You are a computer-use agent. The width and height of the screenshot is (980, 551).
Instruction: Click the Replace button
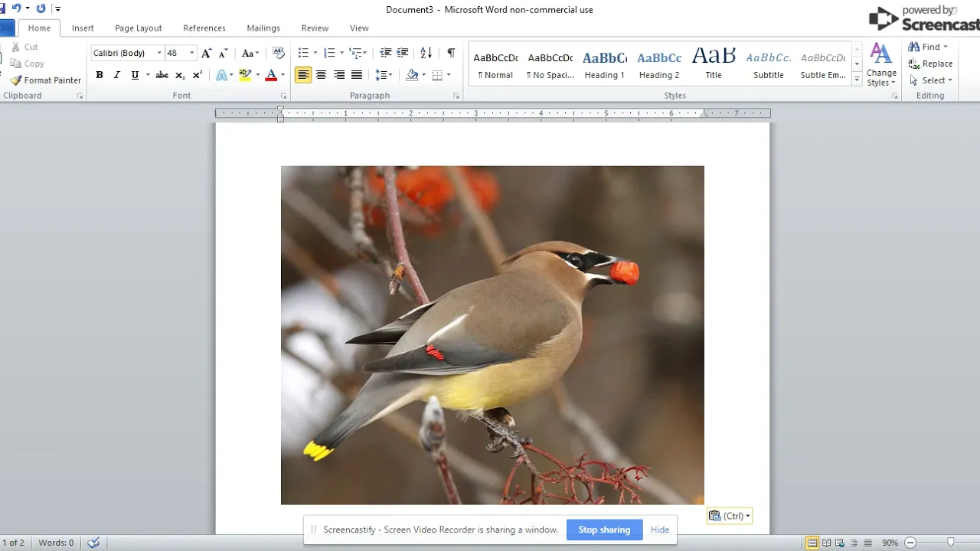tap(930, 64)
